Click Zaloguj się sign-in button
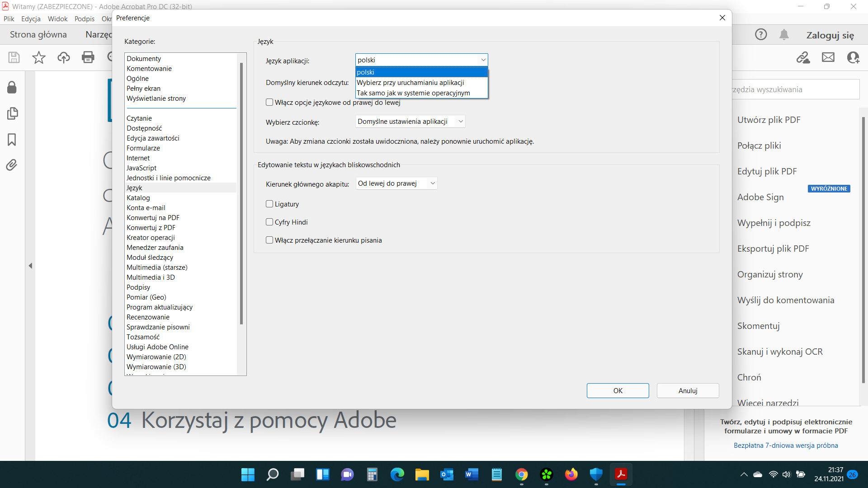Image resolution: width=868 pixels, height=488 pixels. pos(830,35)
